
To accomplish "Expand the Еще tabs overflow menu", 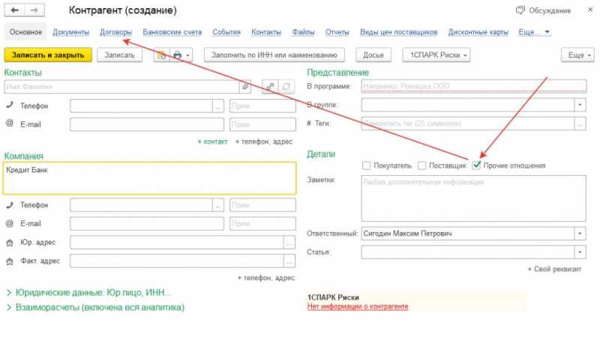I will point(534,32).
